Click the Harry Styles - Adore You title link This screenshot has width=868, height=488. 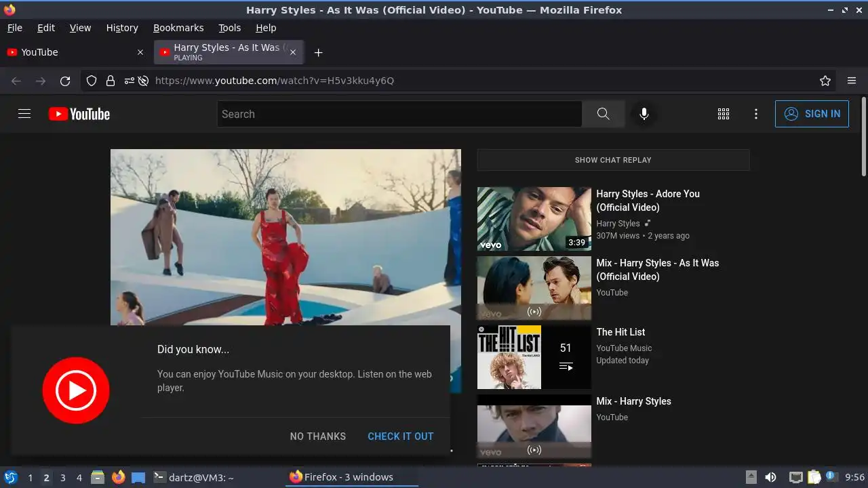(x=648, y=201)
